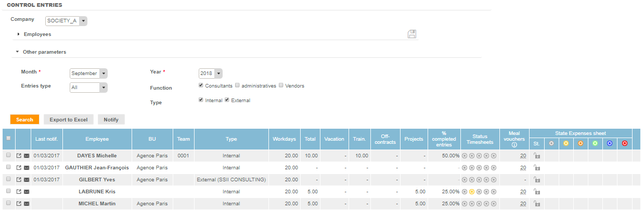Click the padlock icon in DAYES Michelle row

536,155
